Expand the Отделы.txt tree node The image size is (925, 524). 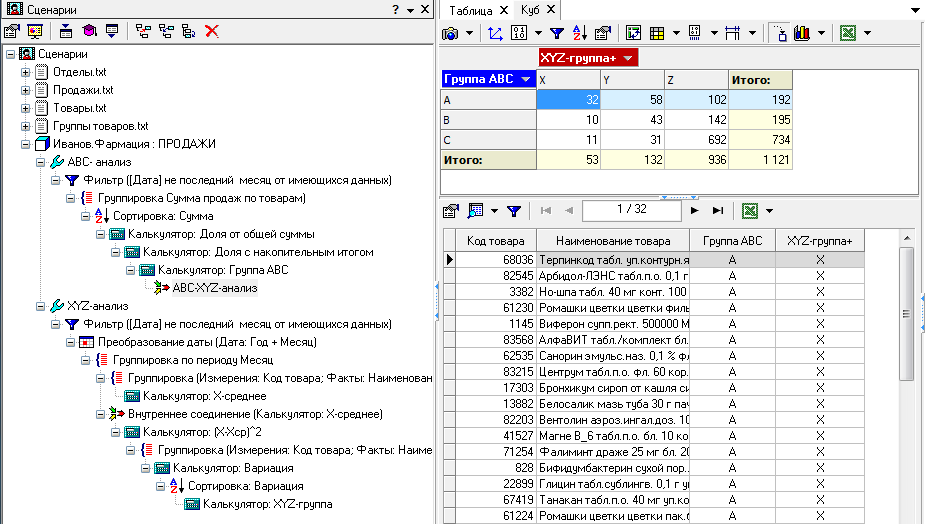(25, 72)
